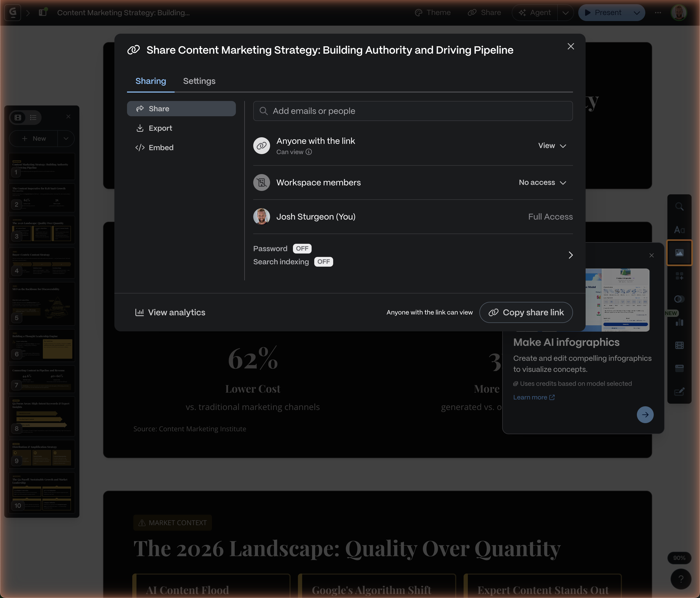Select slide 5 thumbnail in left panel
Image resolution: width=700 pixels, height=598 pixels.
point(42,303)
